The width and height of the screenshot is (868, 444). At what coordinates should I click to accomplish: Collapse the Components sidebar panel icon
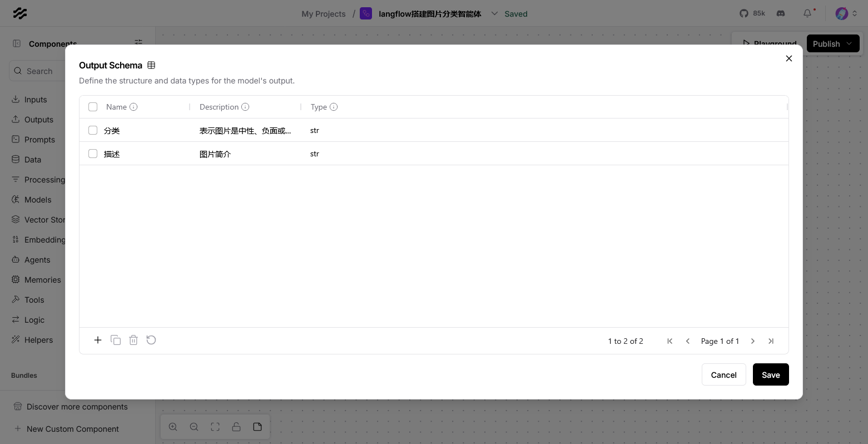tap(17, 43)
